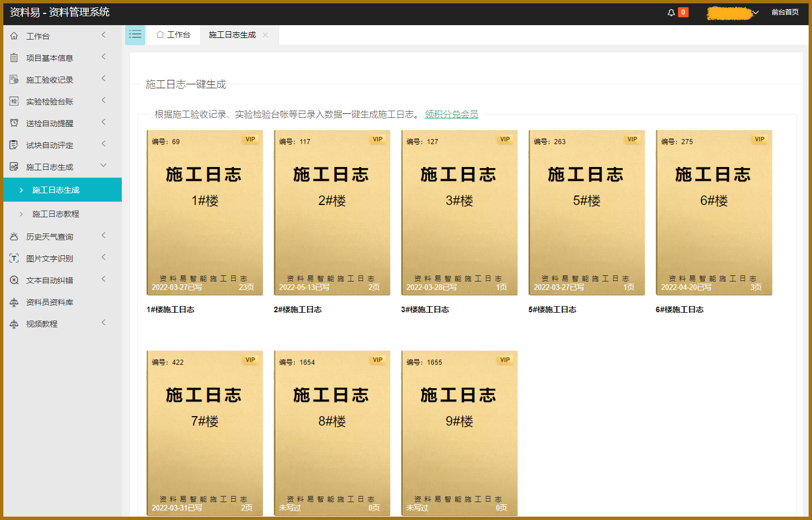Open the 1#楼 construction log book

[204, 213]
